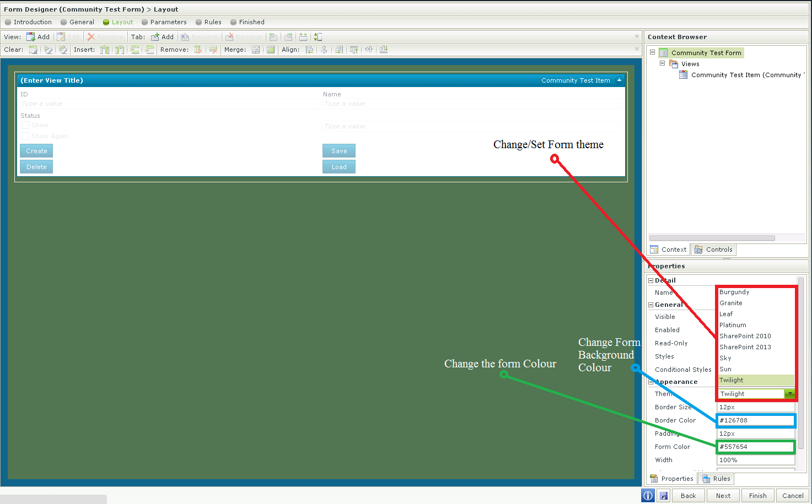Select the Rules wizard step
Screen dimensions: 812x504
click(x=208, y=22)
